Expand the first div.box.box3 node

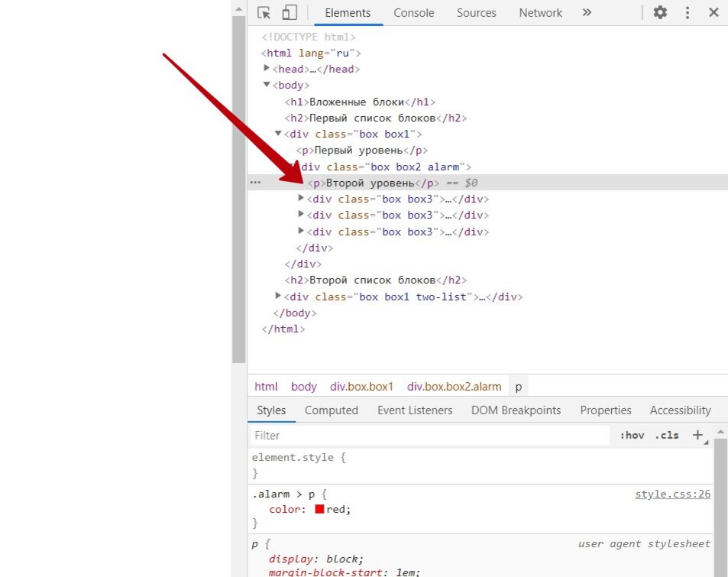click(301, 198)
